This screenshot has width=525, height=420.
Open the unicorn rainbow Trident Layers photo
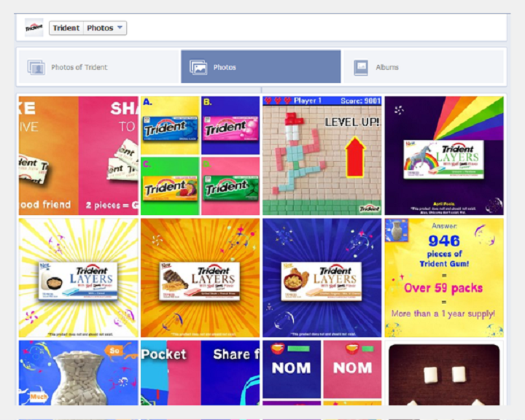click(x=444, y=156)
